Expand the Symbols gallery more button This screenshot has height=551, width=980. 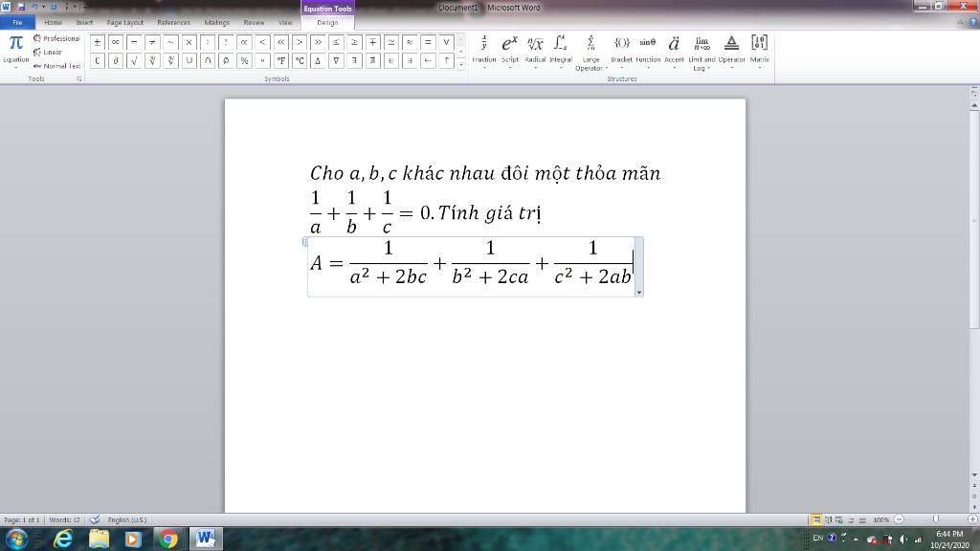click(462, 64)
